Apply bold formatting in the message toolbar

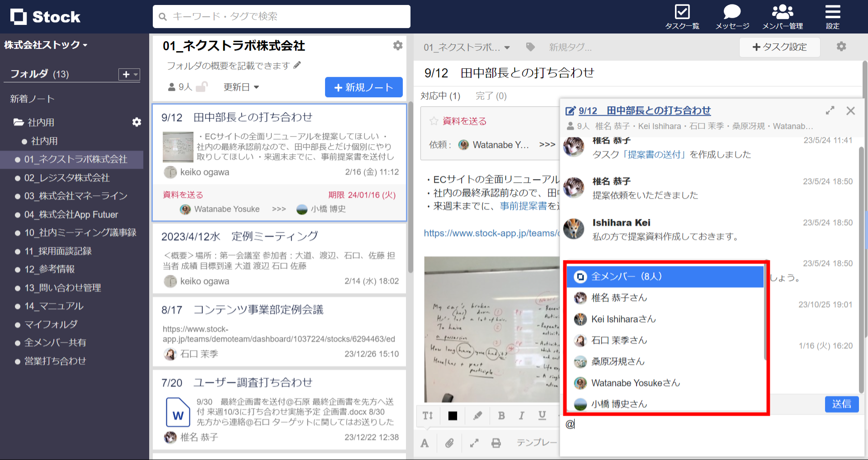501,416
